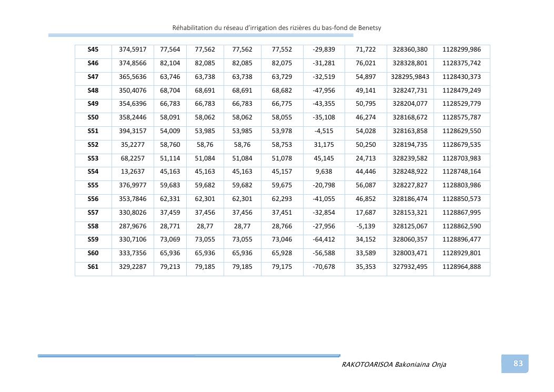Click the cell with value 328003,471
The height and width of the screenshot is (392, 554).
pos(410,253)
